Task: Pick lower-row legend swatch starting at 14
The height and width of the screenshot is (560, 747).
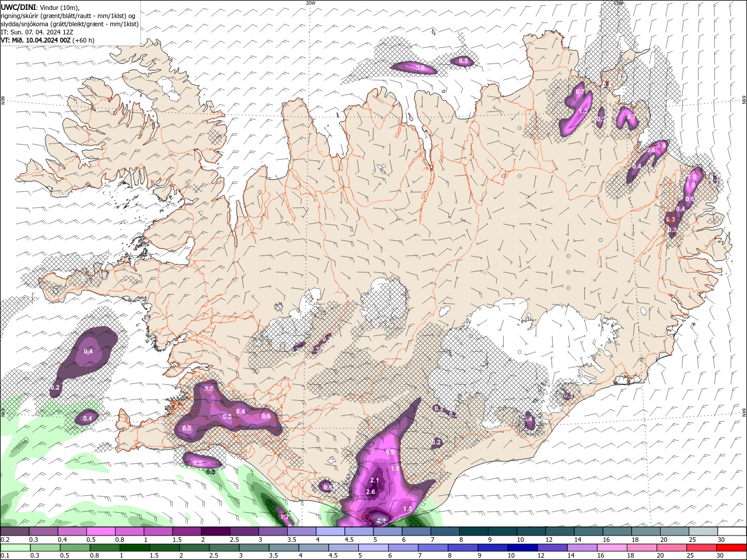Action: pyautogui.click(x=582, y=548)
